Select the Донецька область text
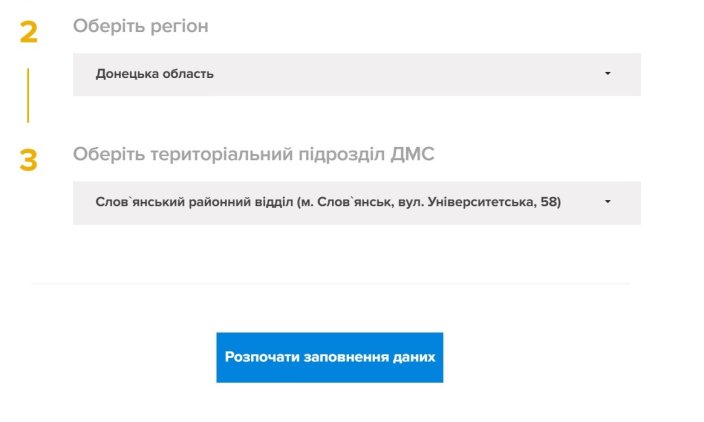Image resolution: width=704 pixels, height=422 pixels. click(154, 74)
